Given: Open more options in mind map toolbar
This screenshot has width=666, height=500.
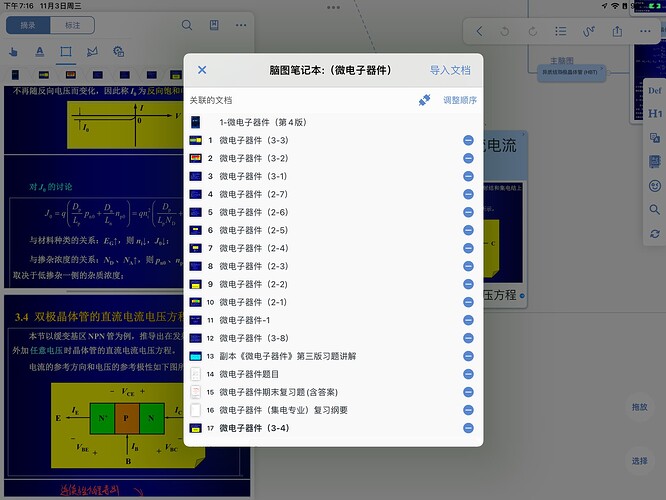Looking at the screenshot, I should (x=645, y=31).
